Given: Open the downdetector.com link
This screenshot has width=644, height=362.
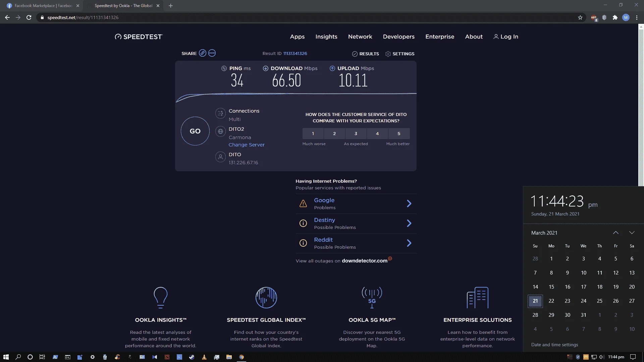Looking at the screenshot, I should pos(365,261).
